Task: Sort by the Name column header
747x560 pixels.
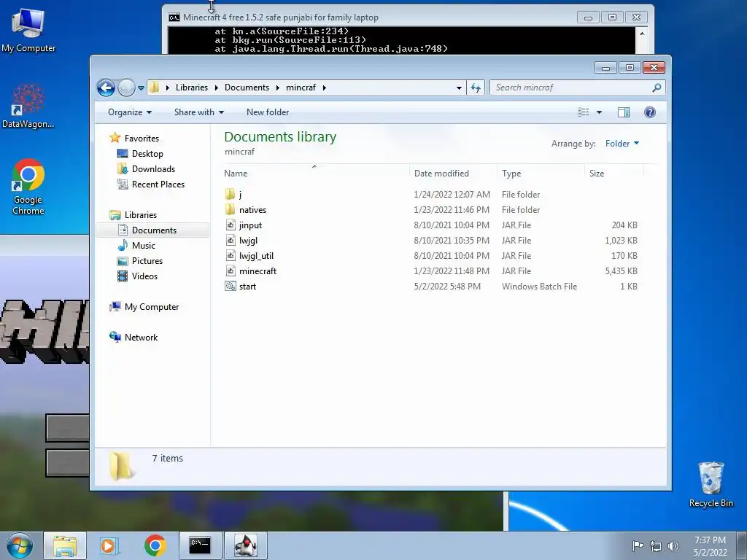Action: (x=315, y=174)
